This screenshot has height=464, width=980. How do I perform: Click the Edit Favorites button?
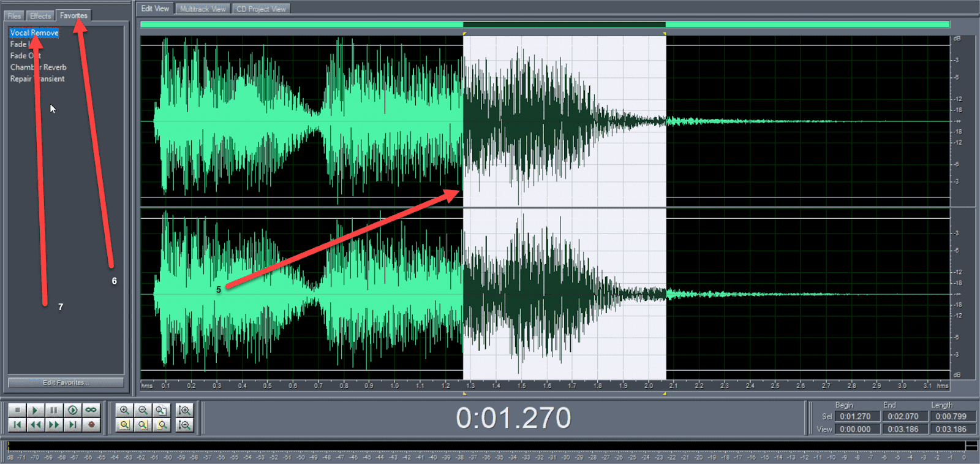[66, 382]
